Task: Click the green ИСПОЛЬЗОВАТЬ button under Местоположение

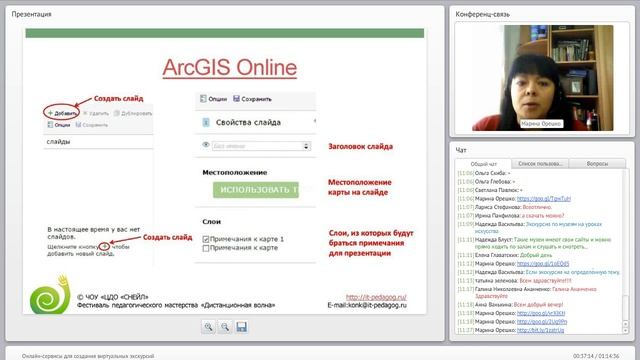Action: pyautogui.click(x=256, y=190)
